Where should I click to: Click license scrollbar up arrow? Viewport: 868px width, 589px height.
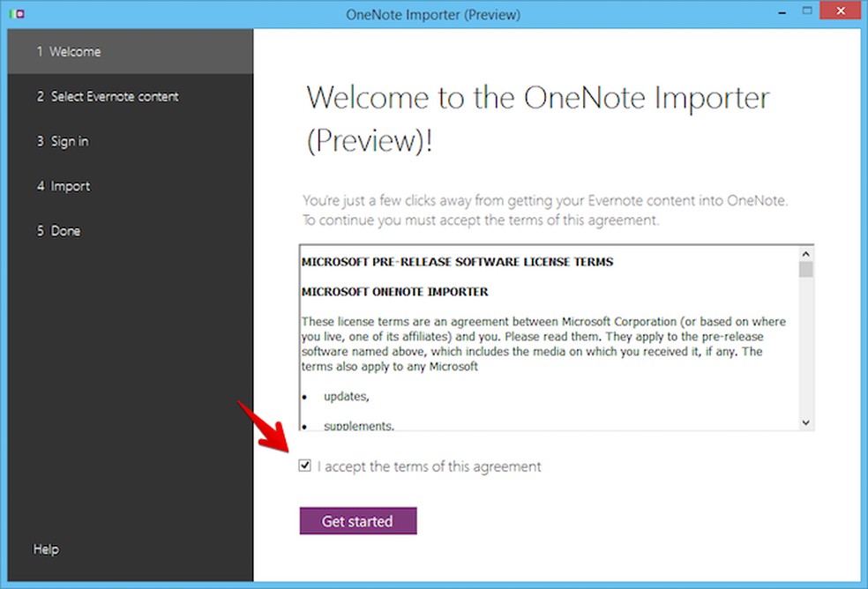point(806,254)
